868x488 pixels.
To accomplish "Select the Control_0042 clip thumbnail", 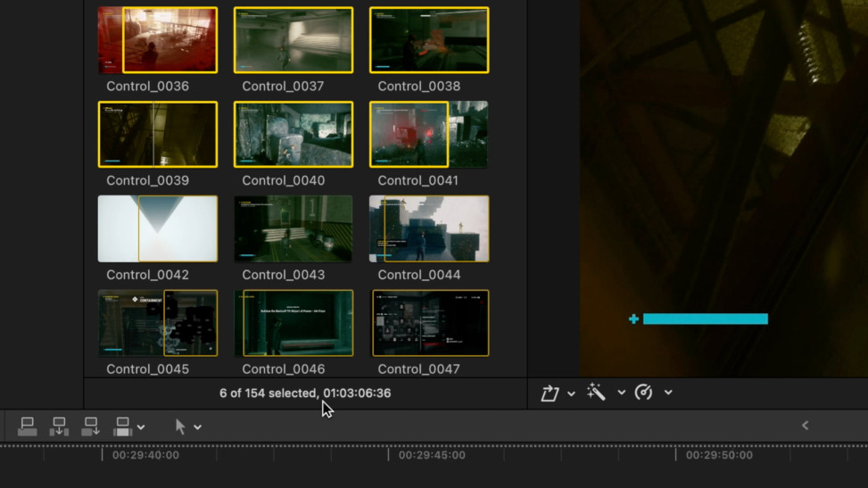I will pos(158,228).
